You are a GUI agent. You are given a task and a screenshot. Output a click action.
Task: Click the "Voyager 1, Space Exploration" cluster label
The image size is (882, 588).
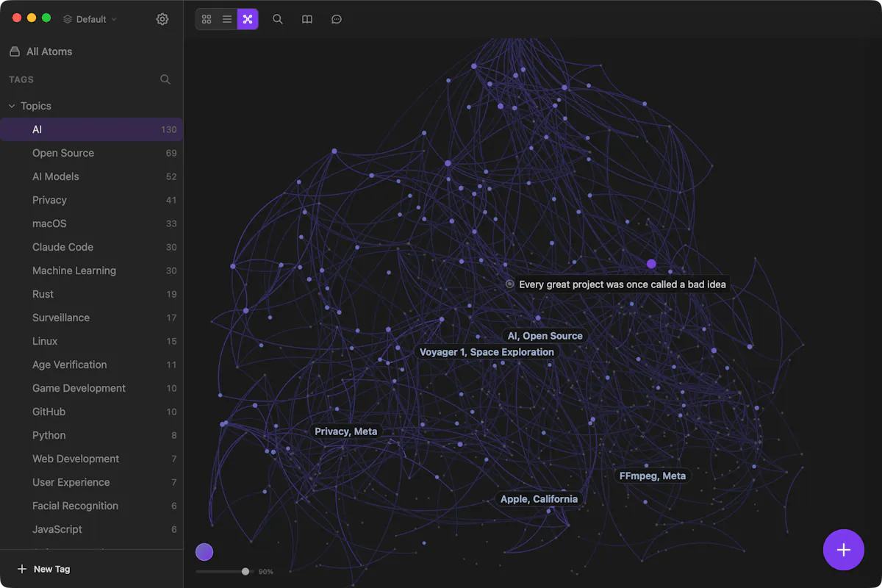pos(487,352)
